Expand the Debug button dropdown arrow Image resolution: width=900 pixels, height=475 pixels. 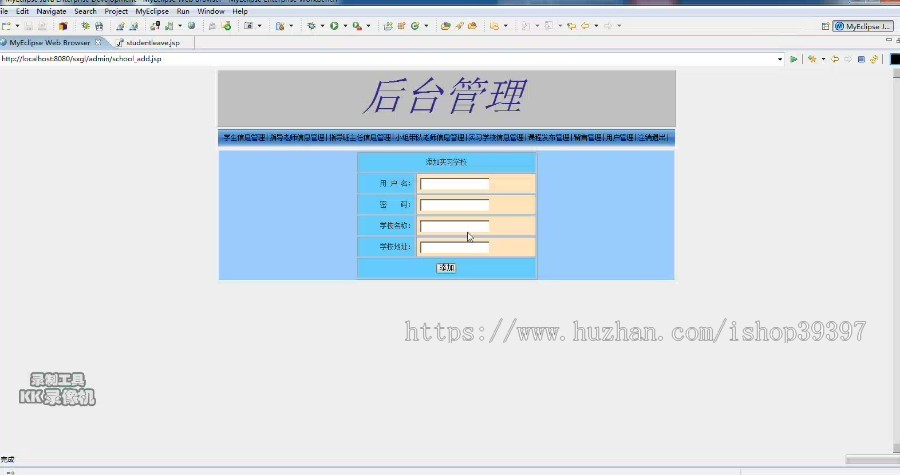[x=322, y=26]
